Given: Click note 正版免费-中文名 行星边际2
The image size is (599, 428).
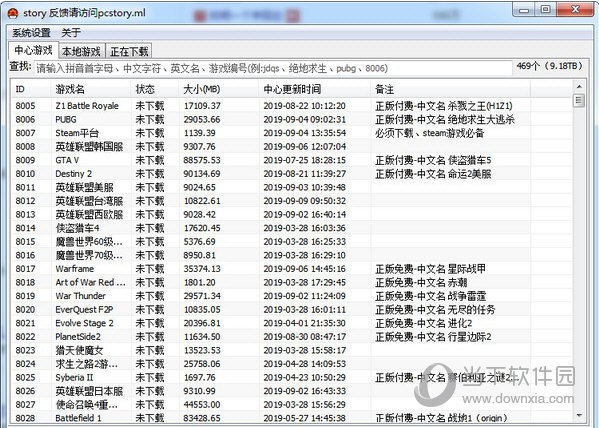Looking at the screenshot, I should pos(433,337).
